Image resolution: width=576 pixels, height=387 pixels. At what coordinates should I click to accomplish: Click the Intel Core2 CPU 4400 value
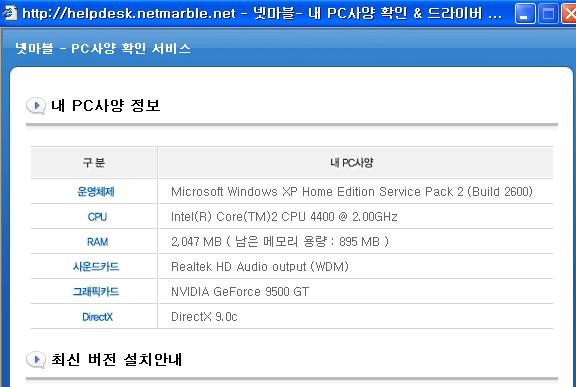284,217
